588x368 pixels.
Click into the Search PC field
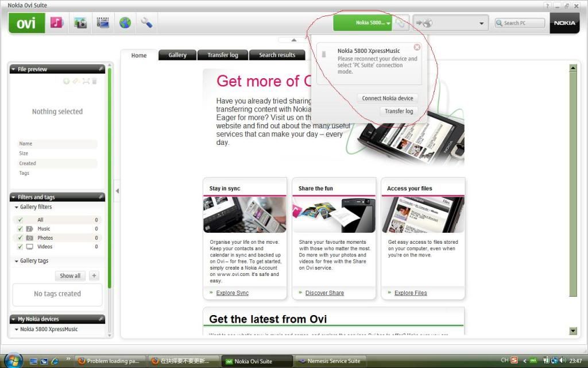tap(521, 24)
